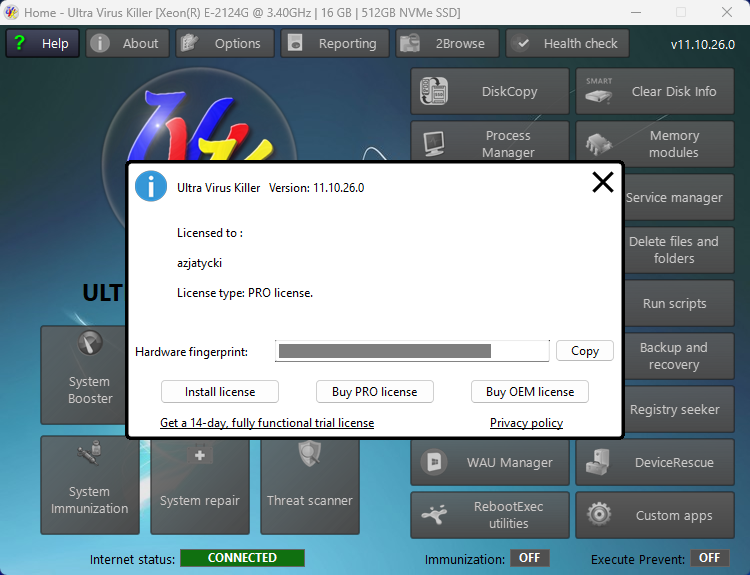This screenshot has width=750, height=575.
Task: Open Service manager
Action: tap(679, 197)
